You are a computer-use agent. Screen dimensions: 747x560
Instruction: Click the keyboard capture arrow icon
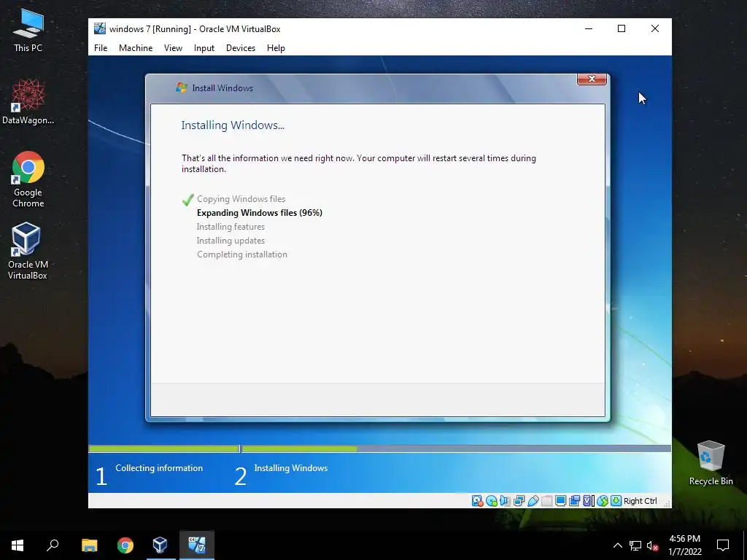pos(616,501)
